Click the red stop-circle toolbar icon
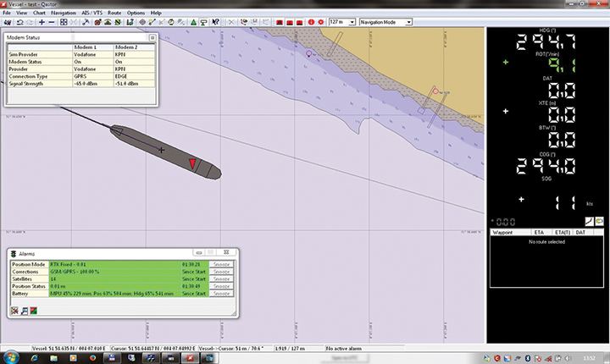610x364 pixels. click(311, 22)
